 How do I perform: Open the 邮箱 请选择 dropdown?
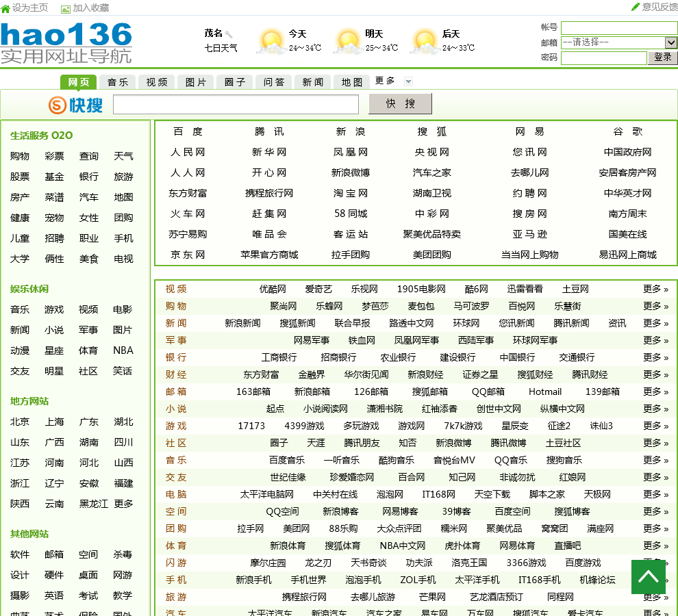[x=619, y=42]
